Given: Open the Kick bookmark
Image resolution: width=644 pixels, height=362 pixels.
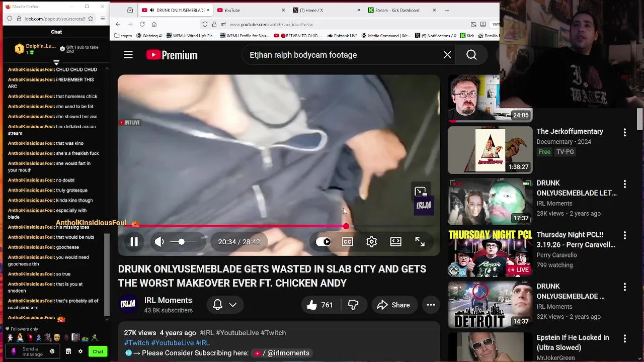Looking at the screenshot, I should pos(467,36).
